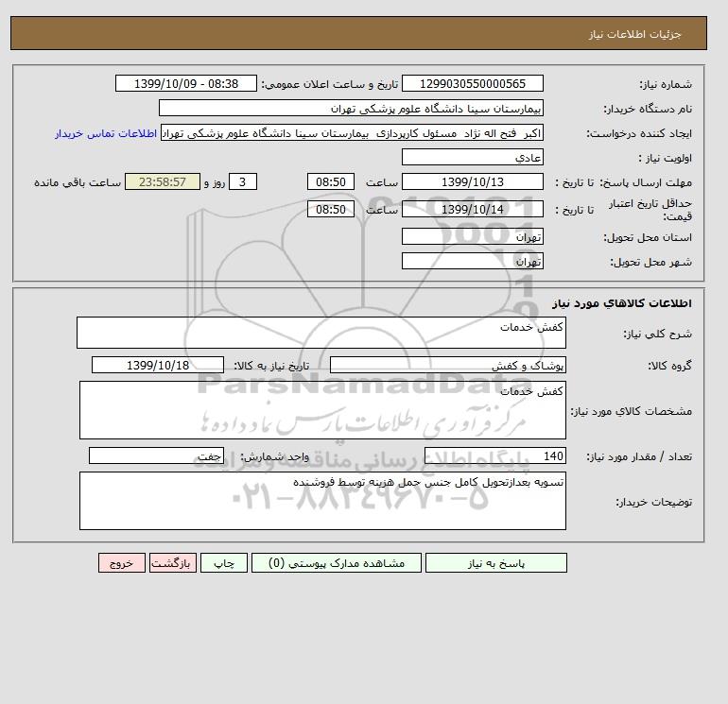Click the remaining days field showing 3
This screenshot has width=728, height=704.
(242, 182)
